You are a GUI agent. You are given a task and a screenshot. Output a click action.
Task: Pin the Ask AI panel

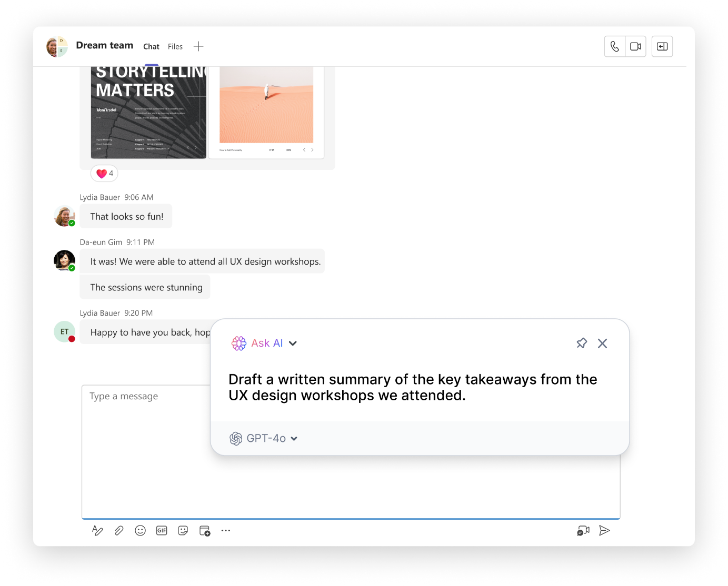click(x=581, y=343)
